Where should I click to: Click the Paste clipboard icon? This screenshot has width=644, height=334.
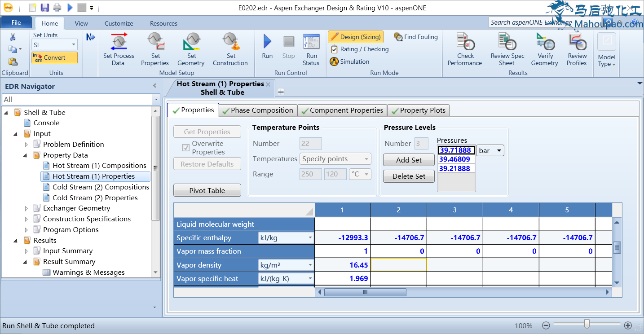pyautogui.click(x=13, y=62)
